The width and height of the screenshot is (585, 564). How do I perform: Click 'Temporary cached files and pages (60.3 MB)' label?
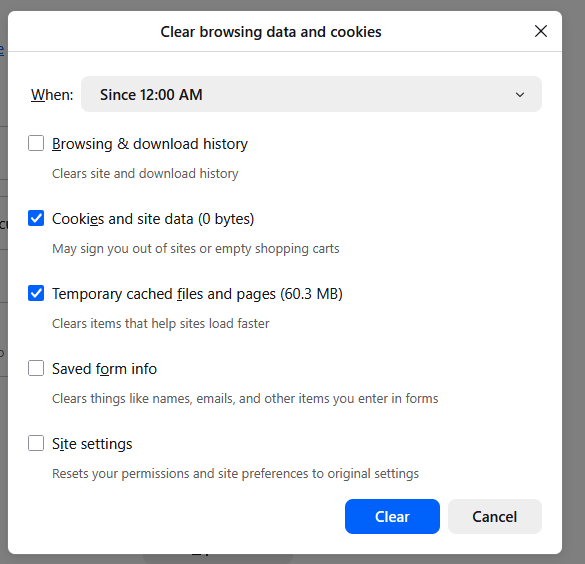(x=197, y=294)
